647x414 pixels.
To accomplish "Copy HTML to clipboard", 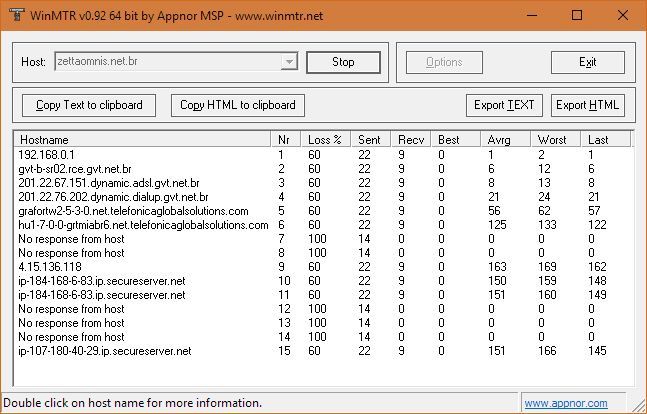I will pyautogui.click(x=238, y=105).
